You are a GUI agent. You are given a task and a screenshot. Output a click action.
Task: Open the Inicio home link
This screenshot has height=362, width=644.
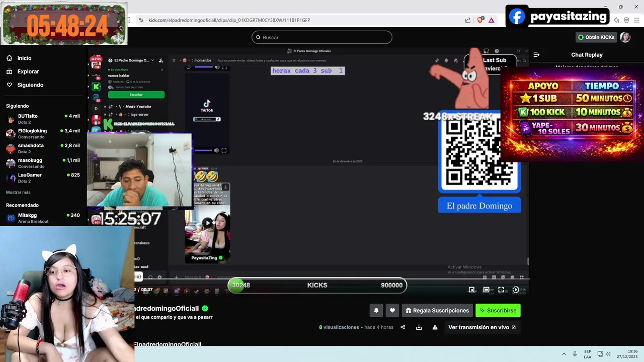point(19,58)
